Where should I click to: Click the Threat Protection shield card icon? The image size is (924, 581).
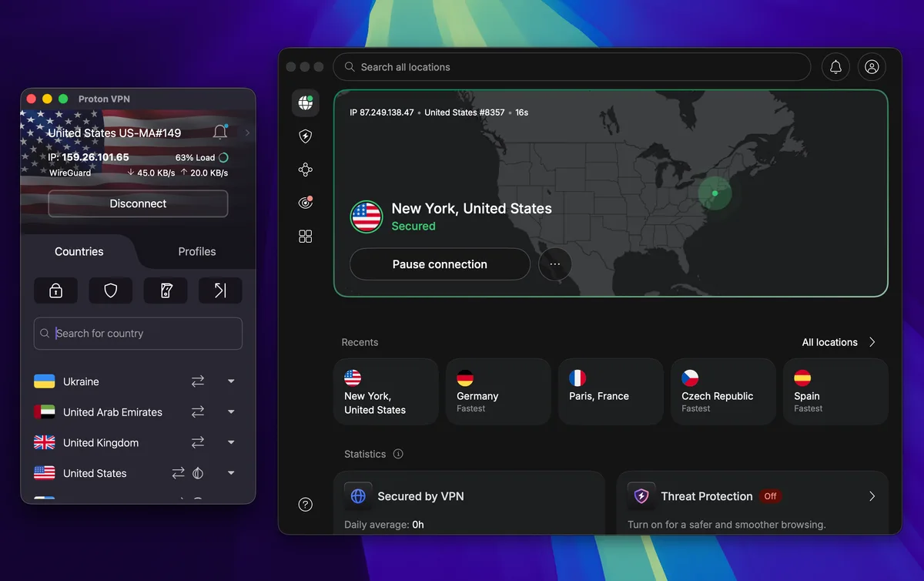coord(641,496)
